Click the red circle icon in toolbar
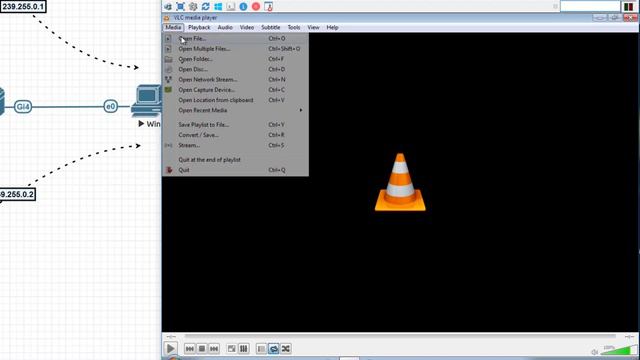Viewport: 640px width, 360px height. click(x=256, y=7)
